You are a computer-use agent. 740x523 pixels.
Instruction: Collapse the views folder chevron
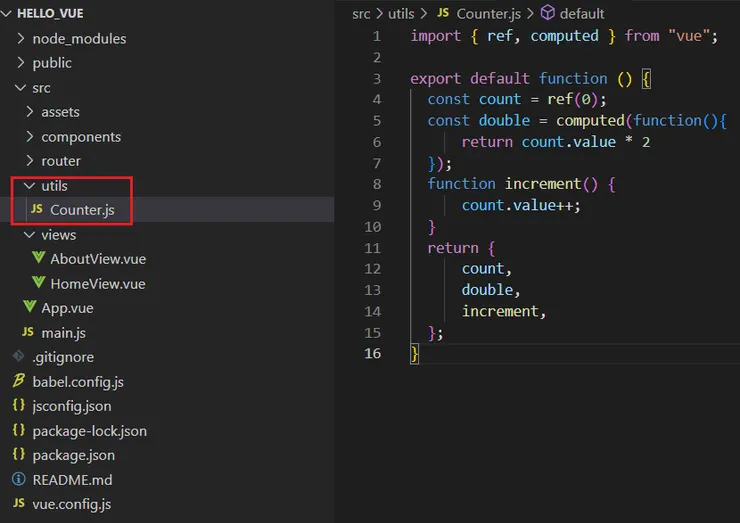tap(29, 235)
